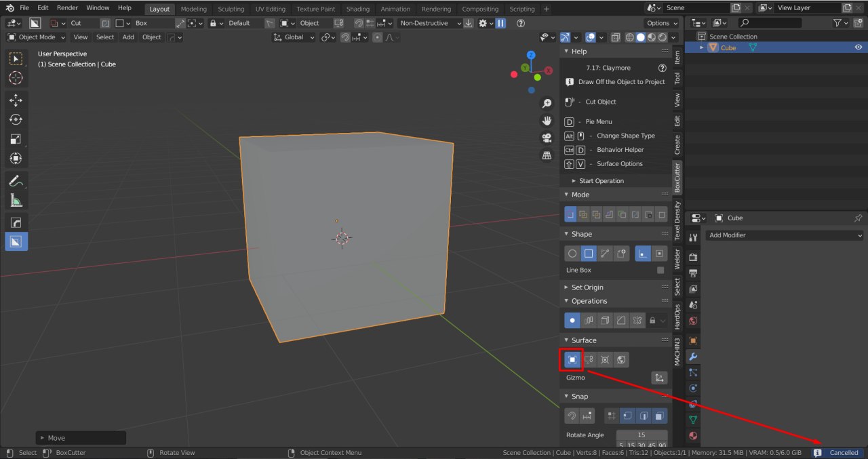This screenshot has width=868, height=459.
Task: Expand the Cube tree item in outliner
Action: (x=701, y=48)
